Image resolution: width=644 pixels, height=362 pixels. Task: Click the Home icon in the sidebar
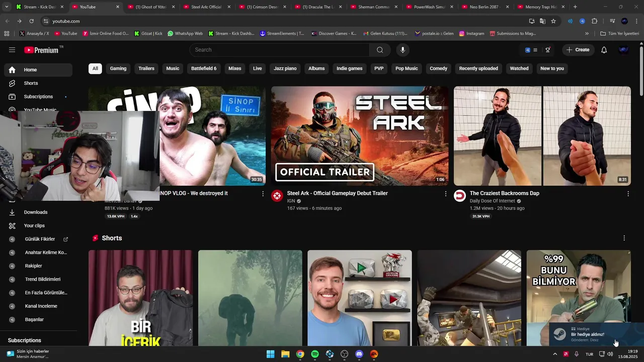coord(12,70)
